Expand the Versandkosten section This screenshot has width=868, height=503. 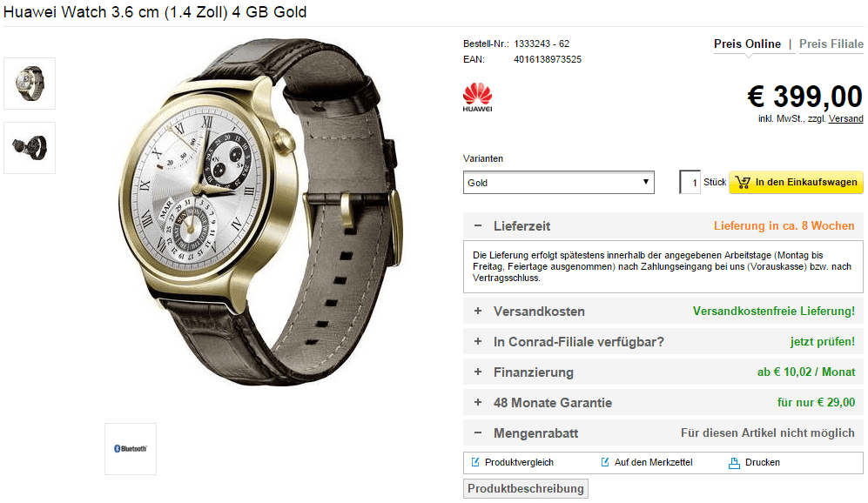[478, 311]
